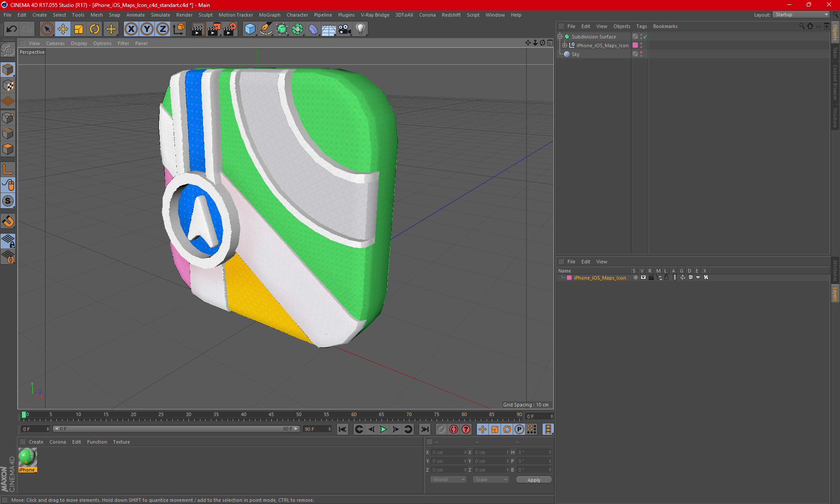
Task: Switch to Points mode
Action: point(8,118)
